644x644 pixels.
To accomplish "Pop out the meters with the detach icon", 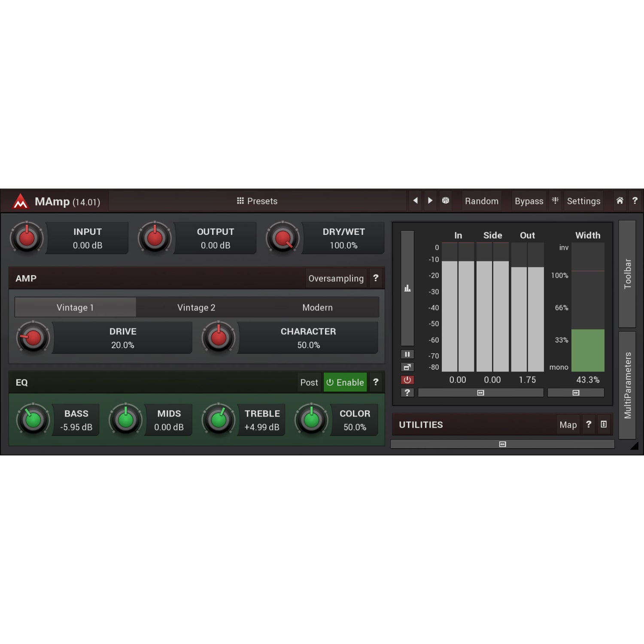I will pyautogui.click(x=407, y=367).
